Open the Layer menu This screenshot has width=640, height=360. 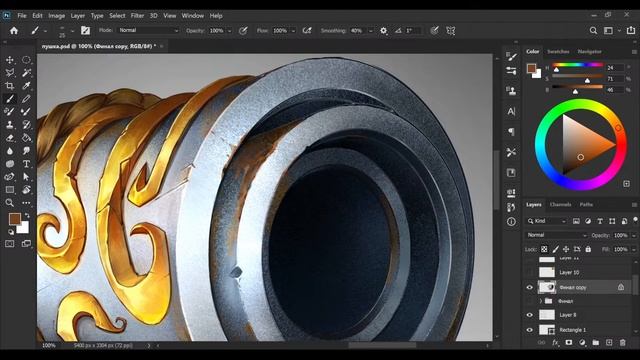(x=78, y=16)
